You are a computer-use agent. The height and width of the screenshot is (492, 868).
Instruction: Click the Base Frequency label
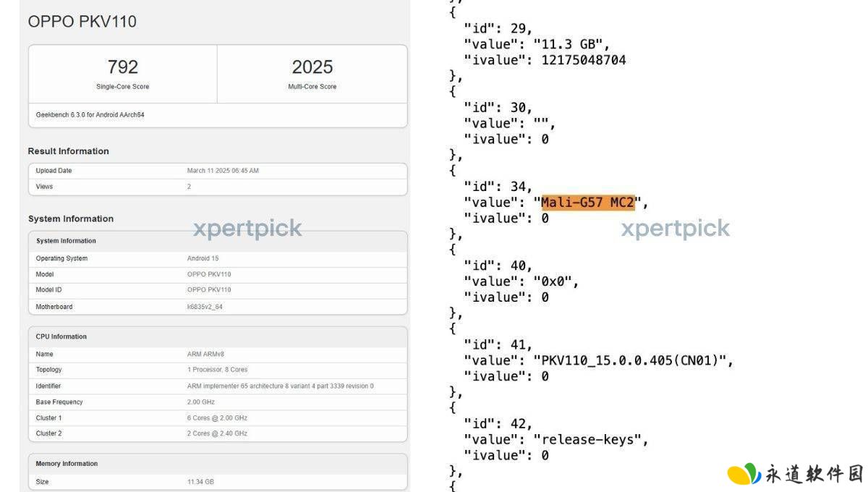pyautogui.click(x=59, y=402)
